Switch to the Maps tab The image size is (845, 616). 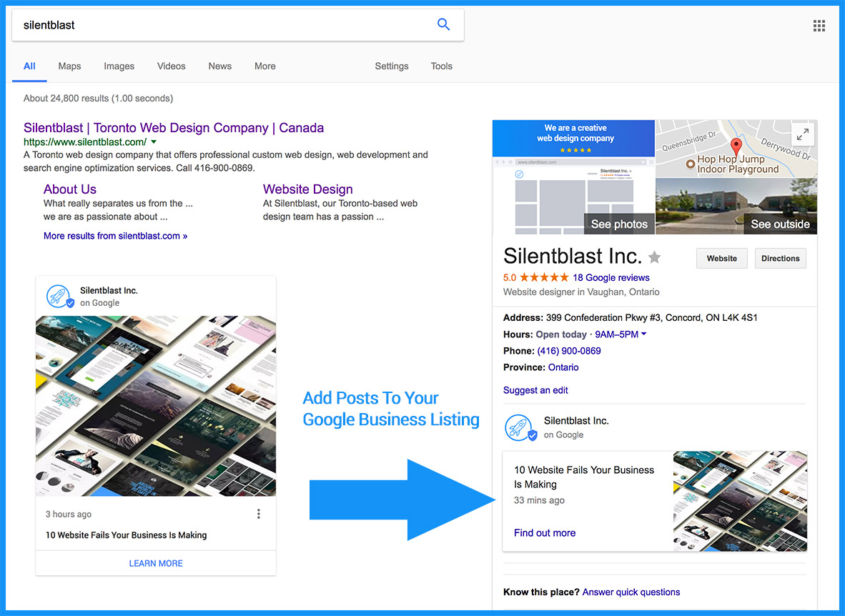pyautogui.click(x=69, y=66)
